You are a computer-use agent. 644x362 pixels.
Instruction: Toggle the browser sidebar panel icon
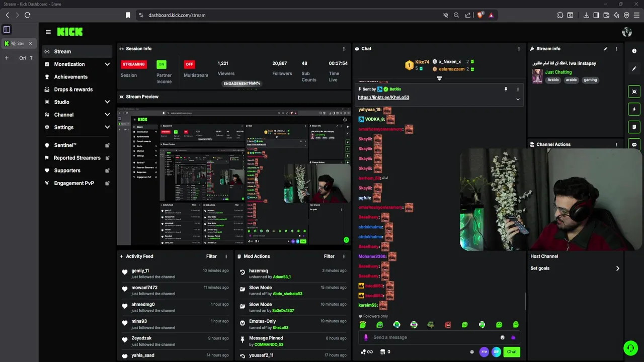pyautogui.click(x=596, y=15)
